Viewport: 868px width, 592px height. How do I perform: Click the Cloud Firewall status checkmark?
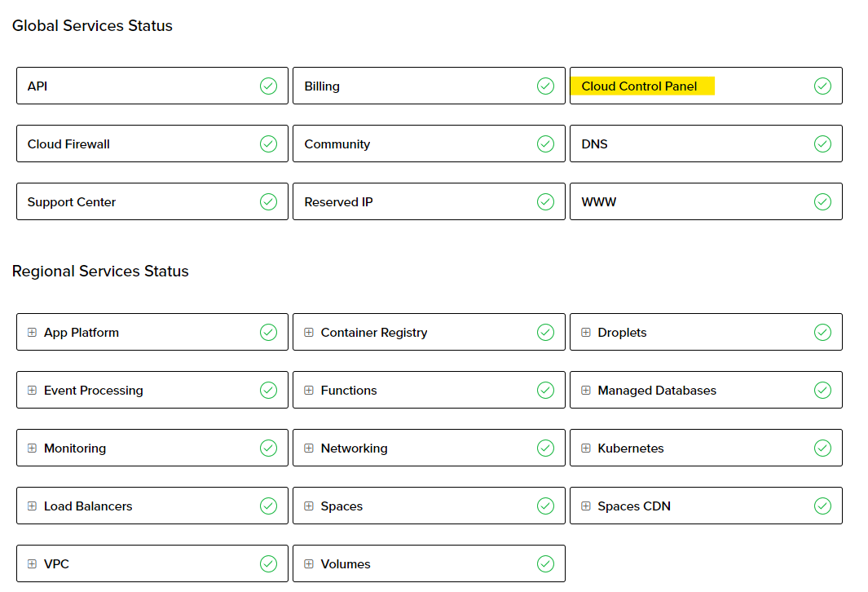[x=268, y=144]
